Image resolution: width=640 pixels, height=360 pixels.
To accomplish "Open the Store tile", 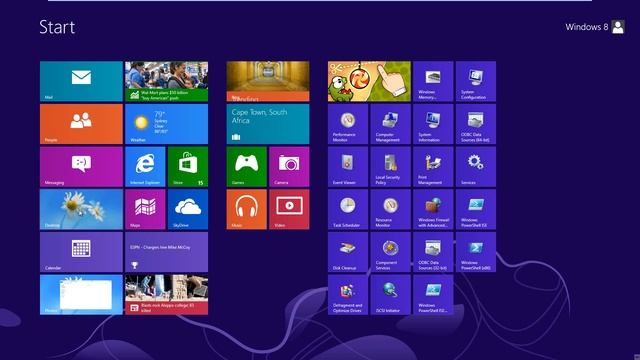I will [188, 167].
